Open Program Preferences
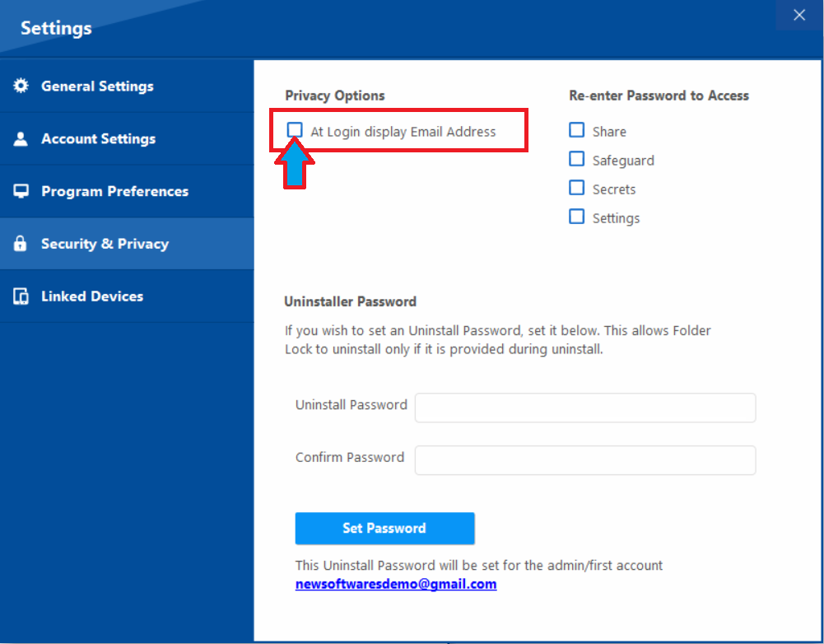 pyautogui.click(x=114, y=191)
